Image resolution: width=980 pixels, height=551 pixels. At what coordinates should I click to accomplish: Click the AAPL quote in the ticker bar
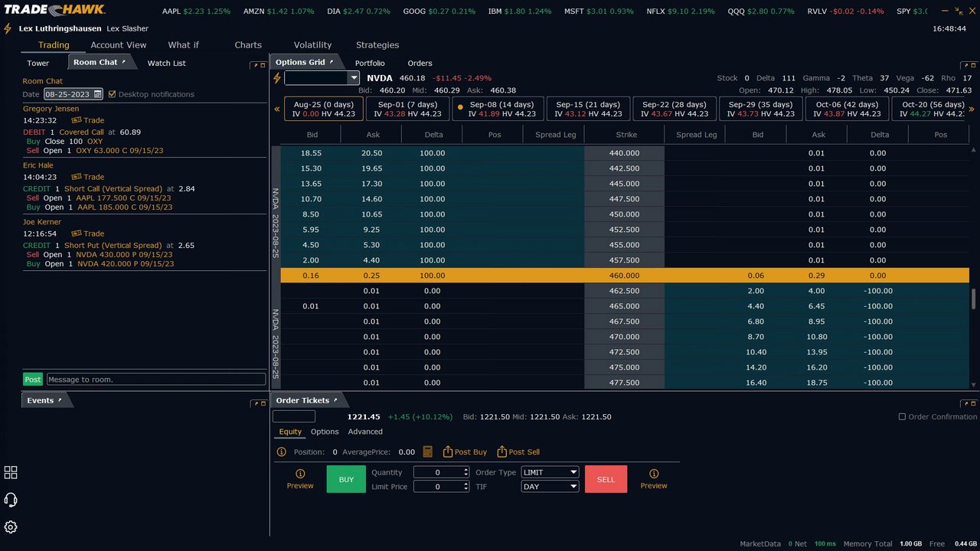pos(196,11)
